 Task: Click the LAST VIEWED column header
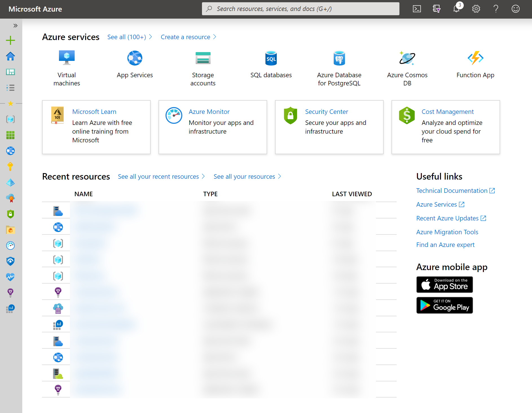click(x=352, y=194)
